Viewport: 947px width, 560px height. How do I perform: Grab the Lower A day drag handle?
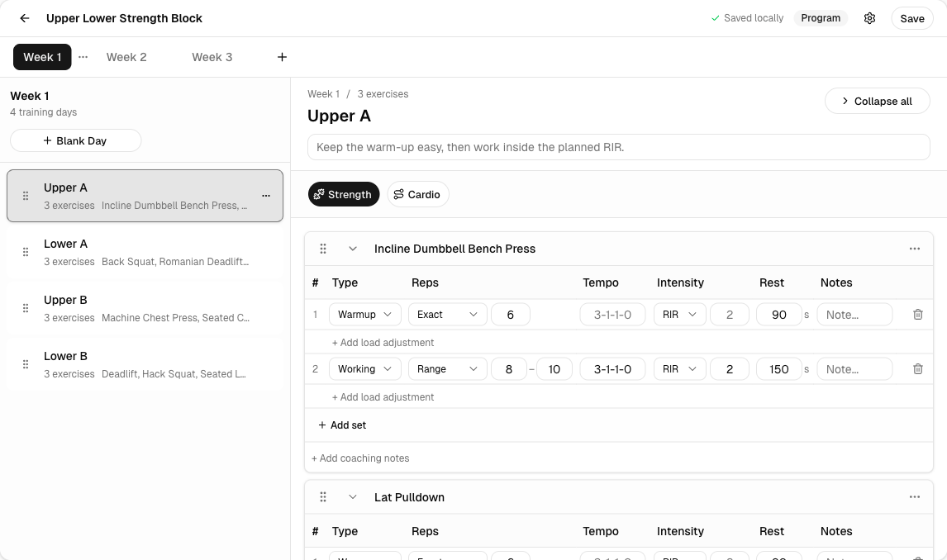click(x=26, y=252)
